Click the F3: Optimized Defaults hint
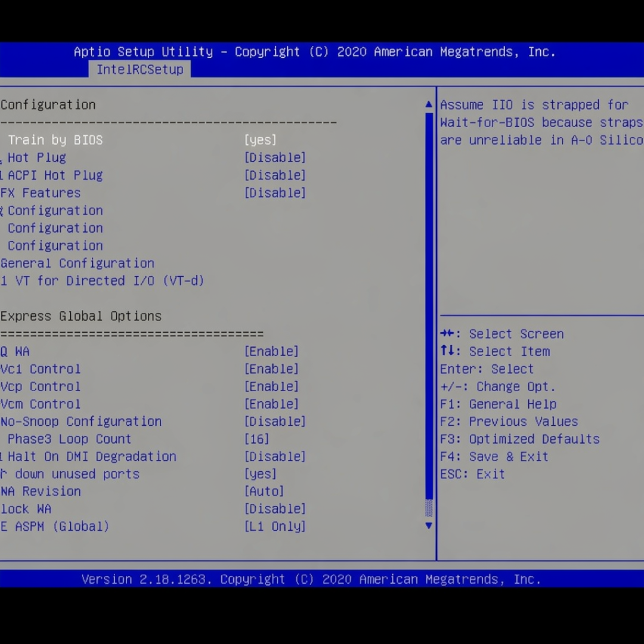Image resolution: width=644 pixels, height=644 pixels. [520, 439]
